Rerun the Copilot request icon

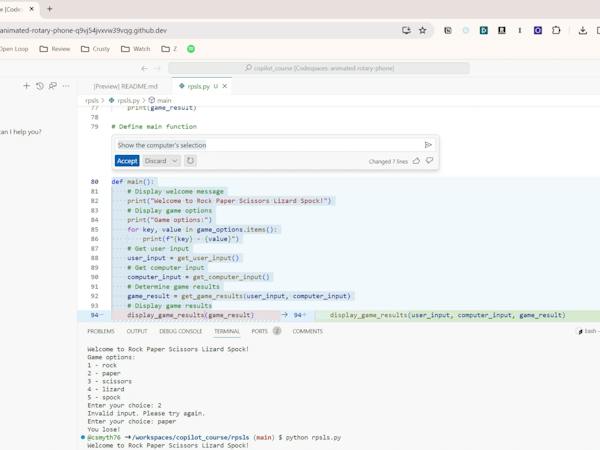click(x=190, y=161)
